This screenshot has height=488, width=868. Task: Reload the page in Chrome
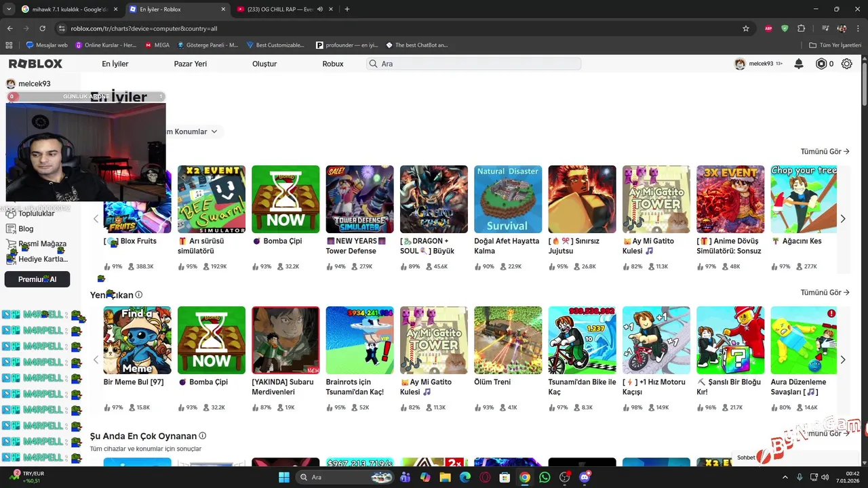[42, 28]
